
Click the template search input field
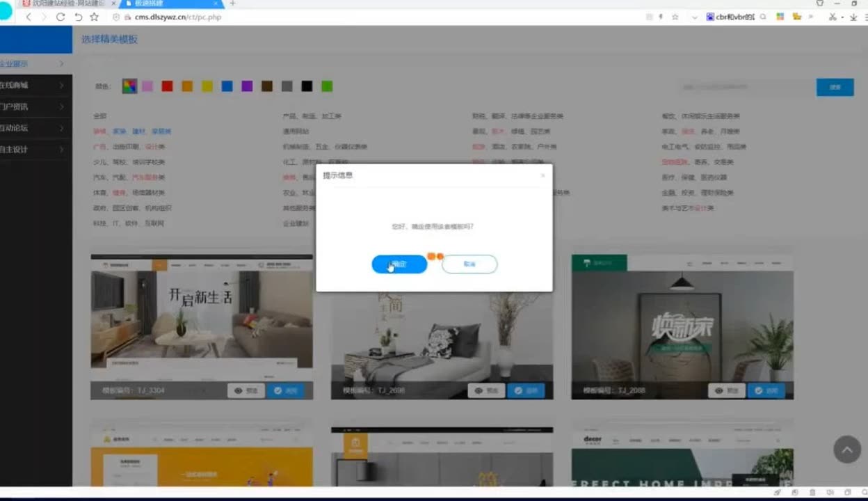[x=747, y=87]
